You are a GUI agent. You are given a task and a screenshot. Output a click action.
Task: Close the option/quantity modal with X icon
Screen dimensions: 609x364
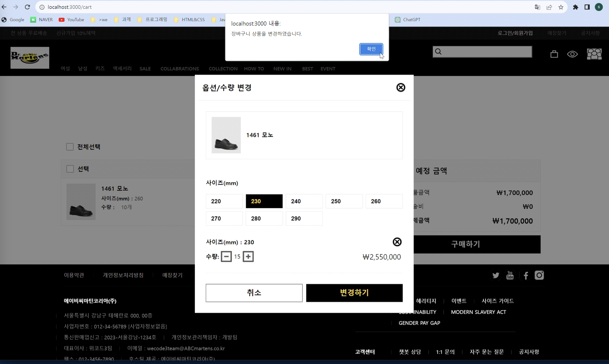401,87
